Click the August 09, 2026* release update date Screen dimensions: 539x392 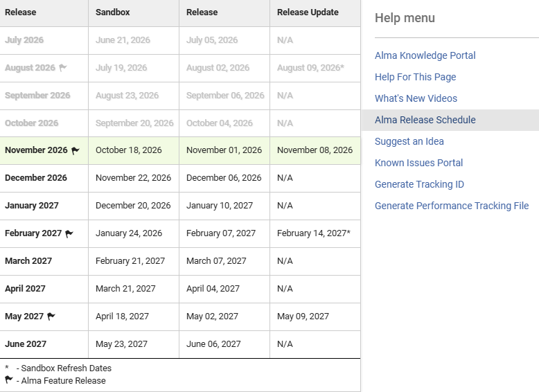point(310,68)
